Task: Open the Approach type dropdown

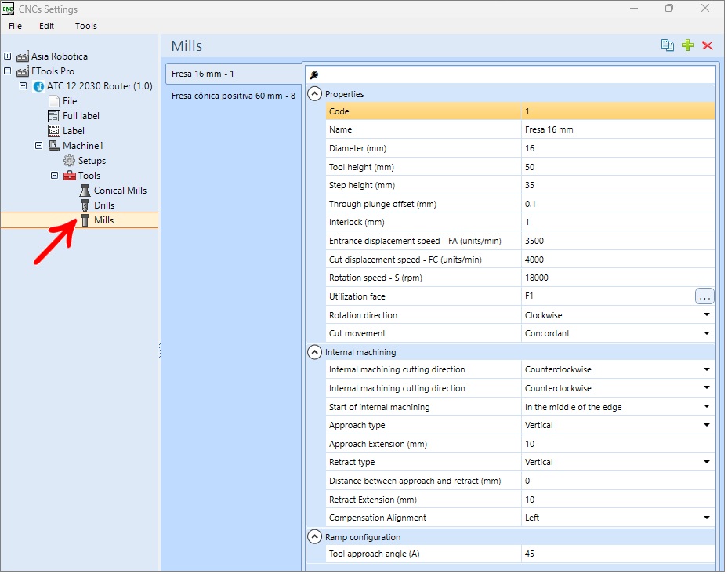Action: [706, 425]
